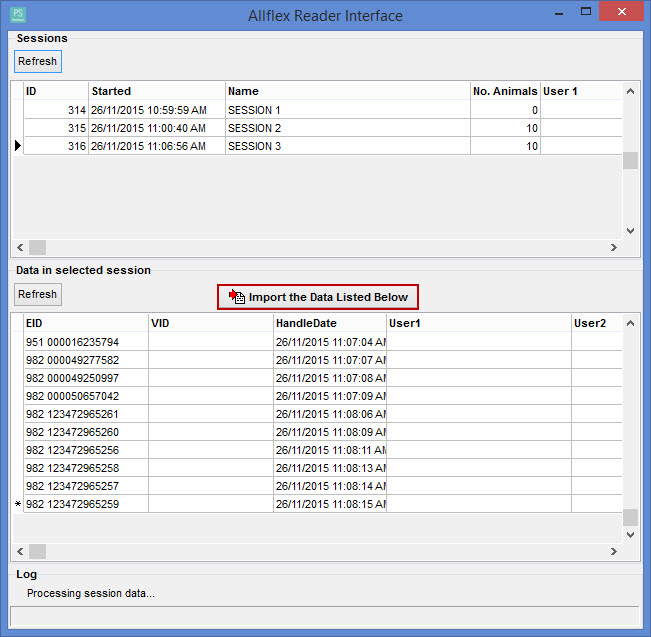Refresh the data in selected session
Viewport: 651px width, 637px height.
click(x=38, y=294)
